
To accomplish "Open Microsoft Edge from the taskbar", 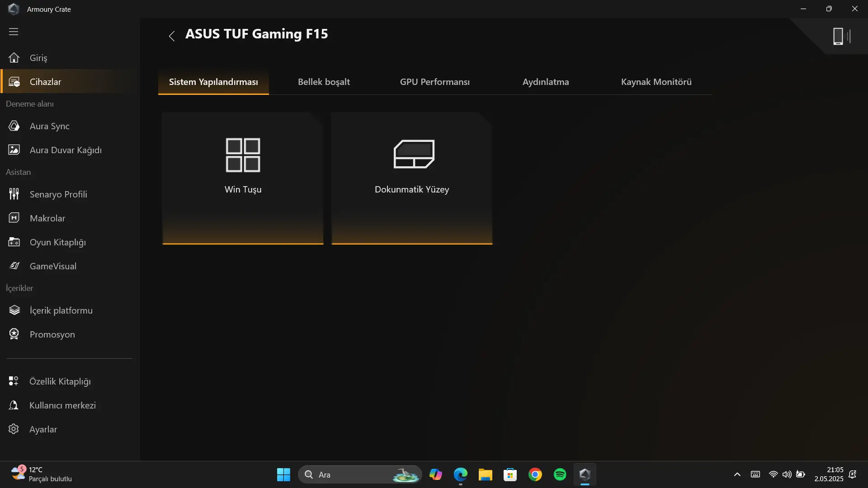I will coord(461,475).
